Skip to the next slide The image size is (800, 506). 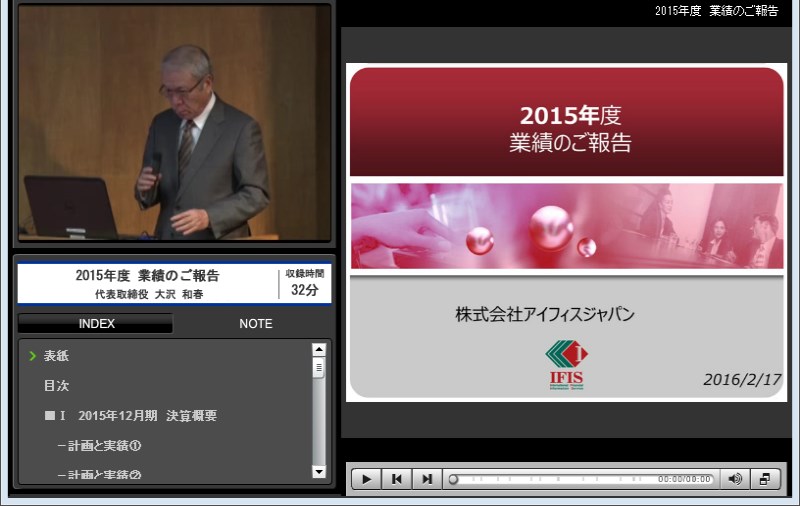pyautogui.click(x=427, y=479)
